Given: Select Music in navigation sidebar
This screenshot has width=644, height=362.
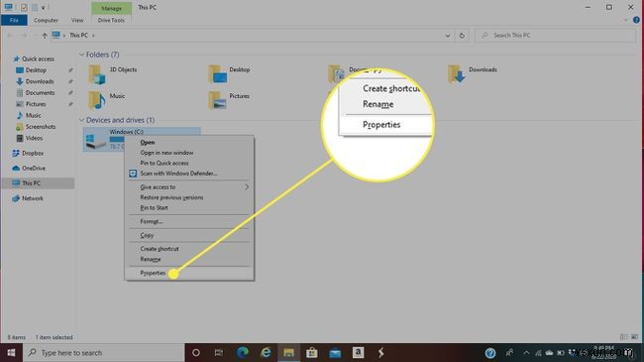Looking at the screenshot, I should 33,115.
